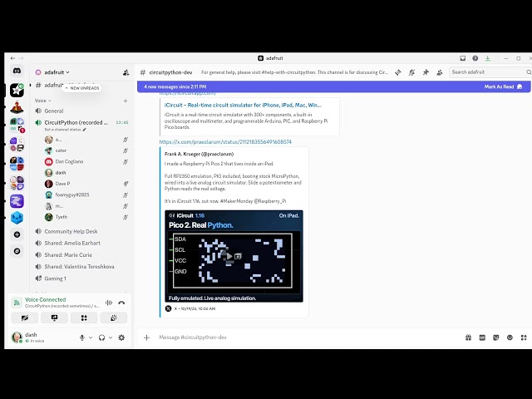
Task: Disconnect from voice with the hang-up icon
Action: [121, 303]
